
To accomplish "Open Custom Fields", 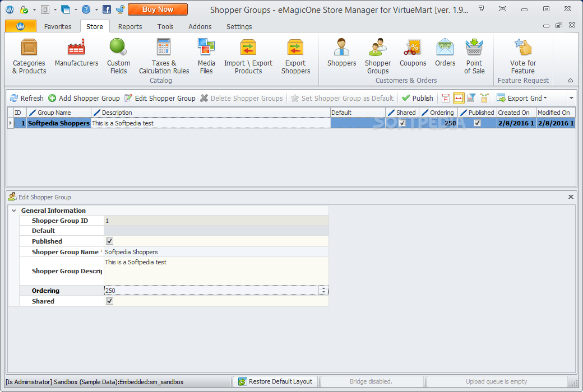I will tap(119, 57).
